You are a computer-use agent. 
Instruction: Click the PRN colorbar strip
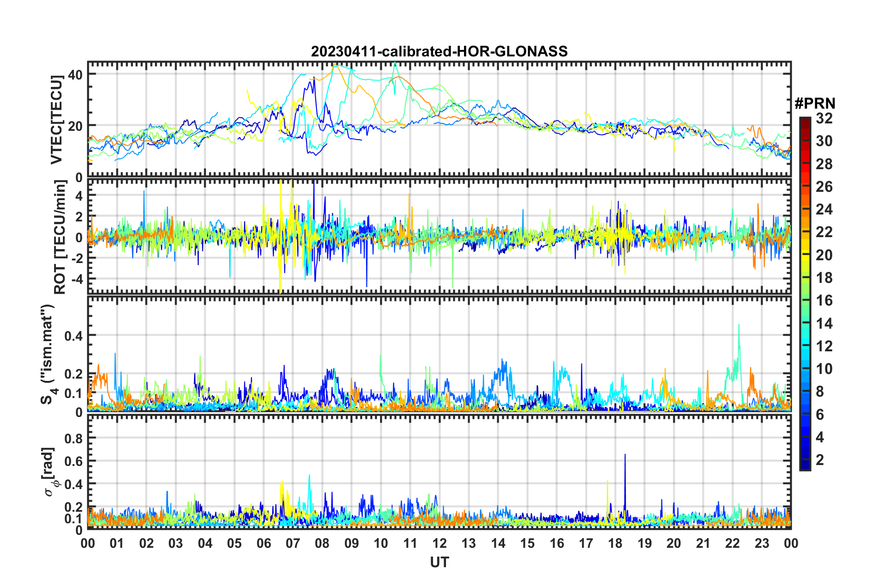tap(805, 294)
